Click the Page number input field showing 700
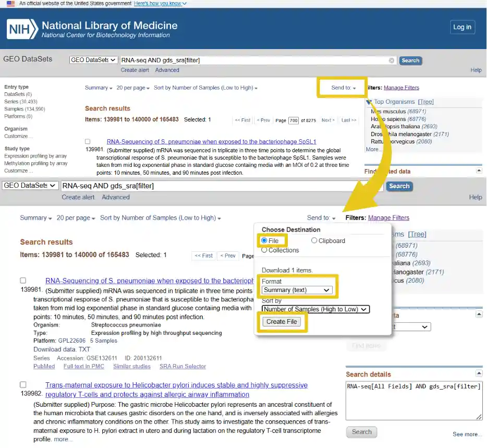 coord(294,120)
